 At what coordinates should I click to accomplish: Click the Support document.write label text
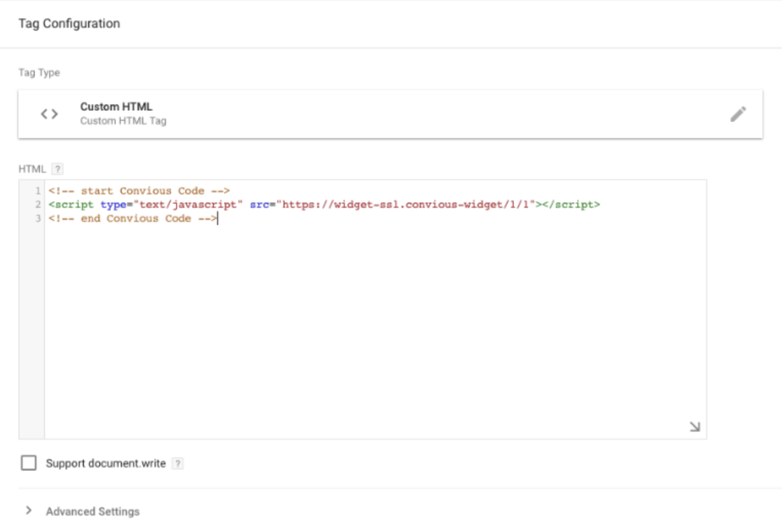[x=105, y=463]
